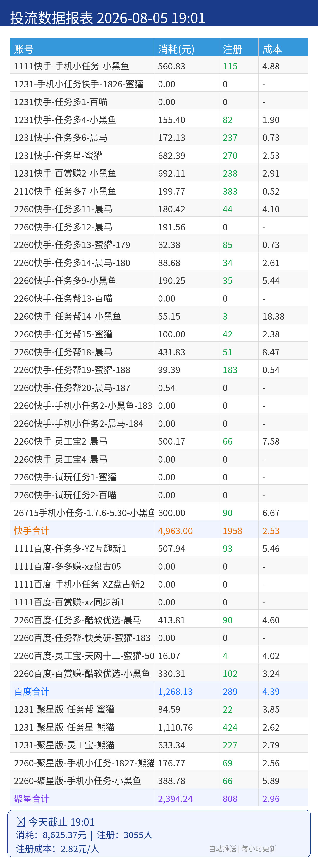This screenshot has height=868, width=318.
Task: Select account 1111百度-多多赚-xz盘古05
Action: coord(67,567)
